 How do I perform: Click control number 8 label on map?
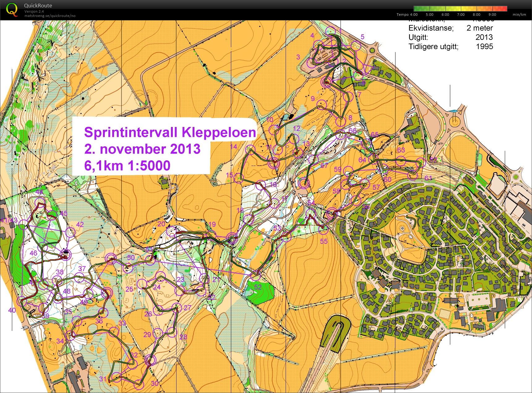point(350,118)
